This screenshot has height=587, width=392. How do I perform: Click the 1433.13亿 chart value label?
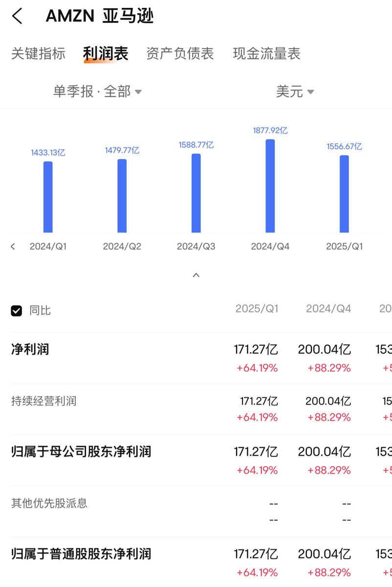(x=48, y=153)
